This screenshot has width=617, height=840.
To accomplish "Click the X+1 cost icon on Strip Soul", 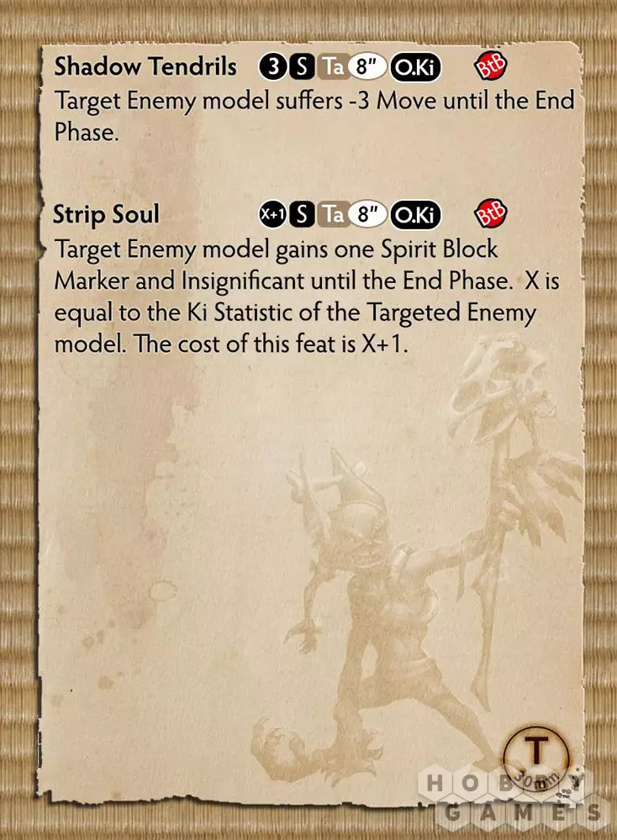I will [x=273, y=214].
